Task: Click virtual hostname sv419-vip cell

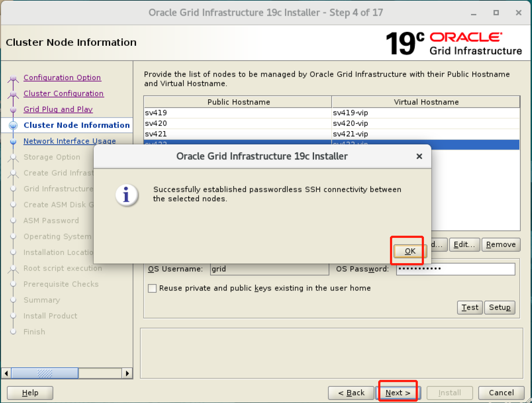Action: (x=426, y=113)
